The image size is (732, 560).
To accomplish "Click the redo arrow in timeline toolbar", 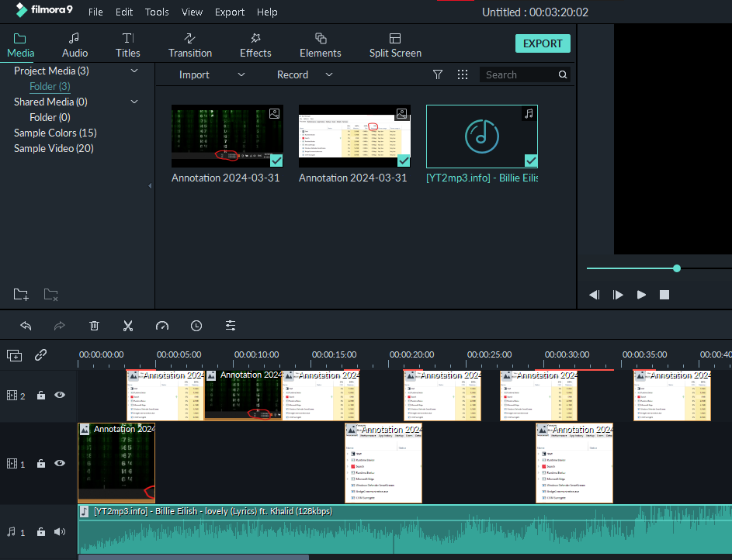I will pyautogui.click(x=59, y=326).
